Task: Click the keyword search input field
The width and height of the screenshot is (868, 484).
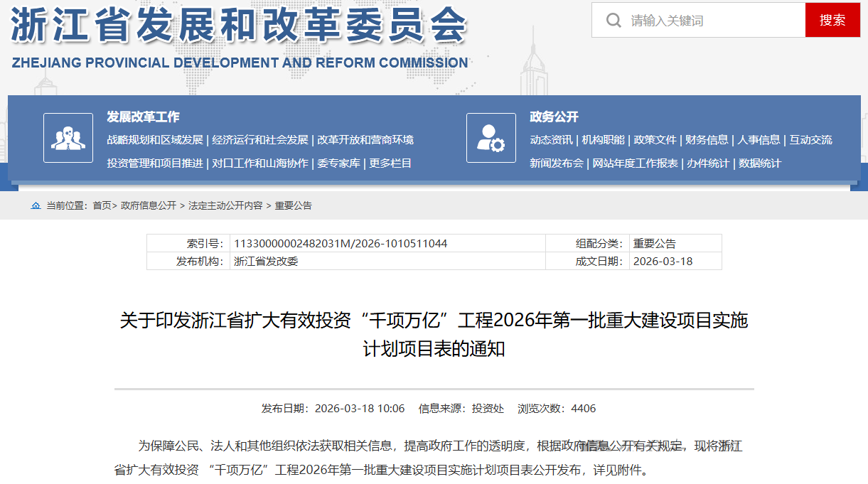Action: pos(704,20)
